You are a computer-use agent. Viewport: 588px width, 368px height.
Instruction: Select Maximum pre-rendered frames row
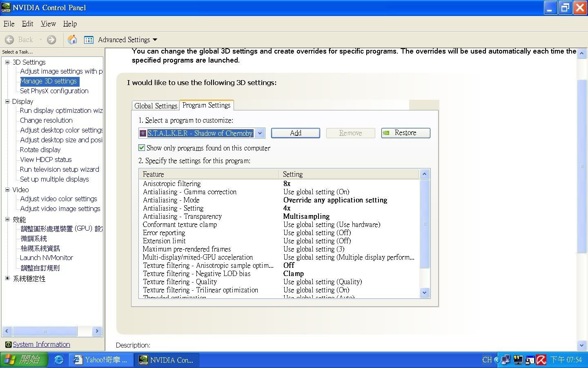(279, 249)
